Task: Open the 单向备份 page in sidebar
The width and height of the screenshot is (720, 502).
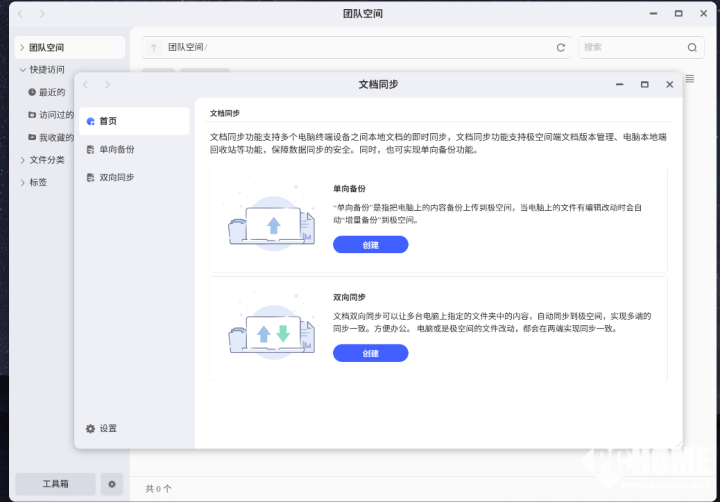Action: 116,149
